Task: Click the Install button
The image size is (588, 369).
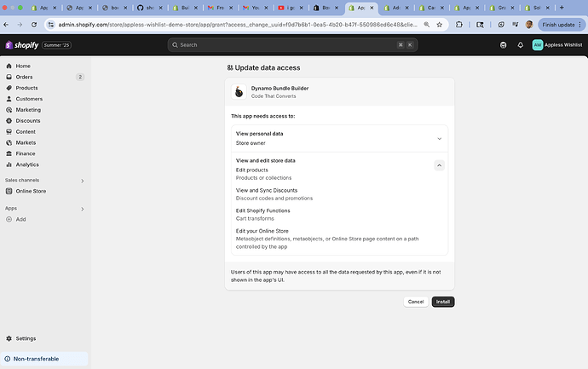Action: (443, 302)
